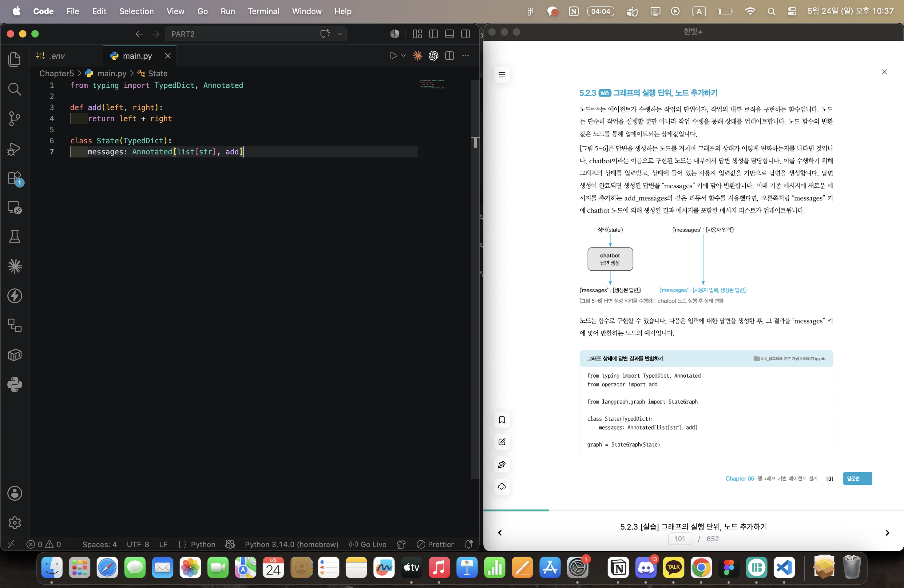Viewport: 904px width, 588px height.
Task: Toggle the primary side bar
Action: 433,34
